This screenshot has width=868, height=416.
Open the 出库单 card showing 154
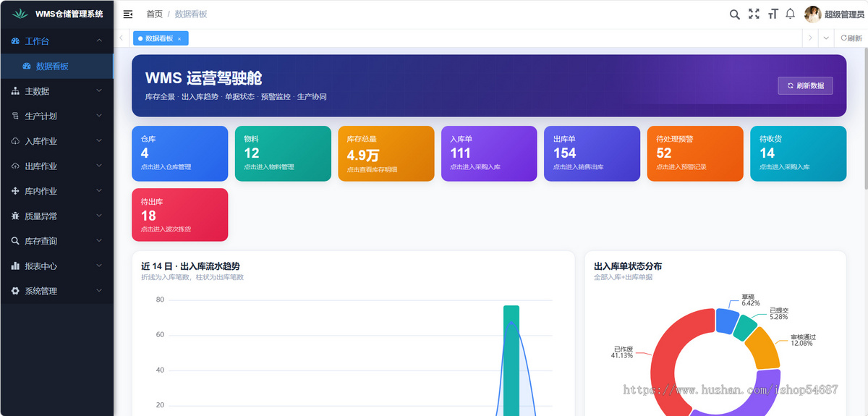click(592, 153)
